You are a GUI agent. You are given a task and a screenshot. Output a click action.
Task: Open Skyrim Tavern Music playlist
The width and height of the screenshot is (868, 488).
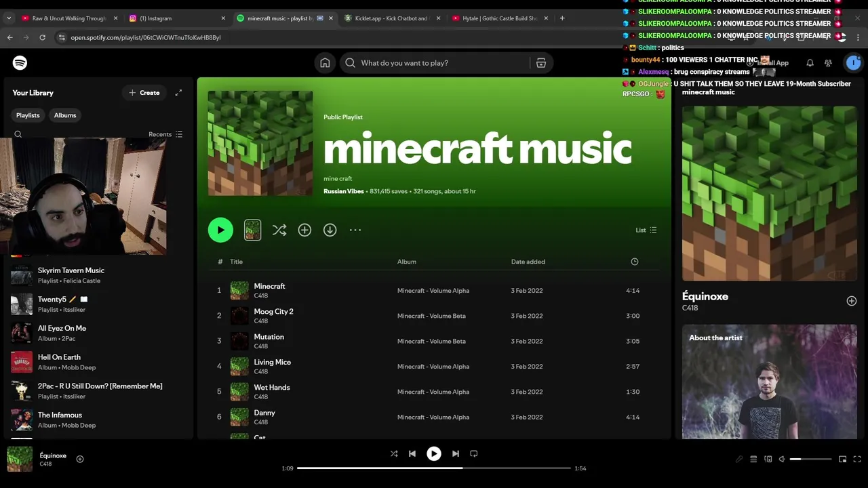[x=98, y=275]
